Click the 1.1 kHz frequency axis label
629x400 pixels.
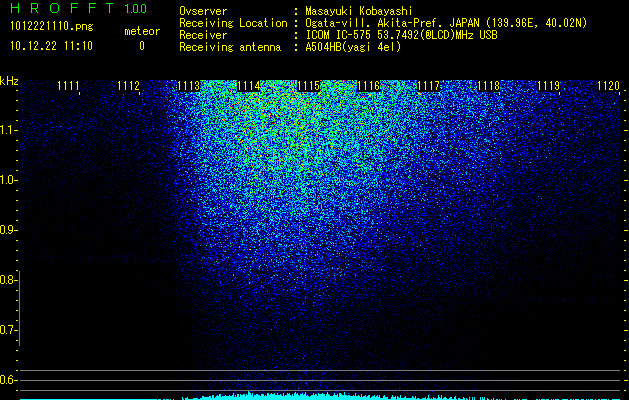tap(8, 130)
